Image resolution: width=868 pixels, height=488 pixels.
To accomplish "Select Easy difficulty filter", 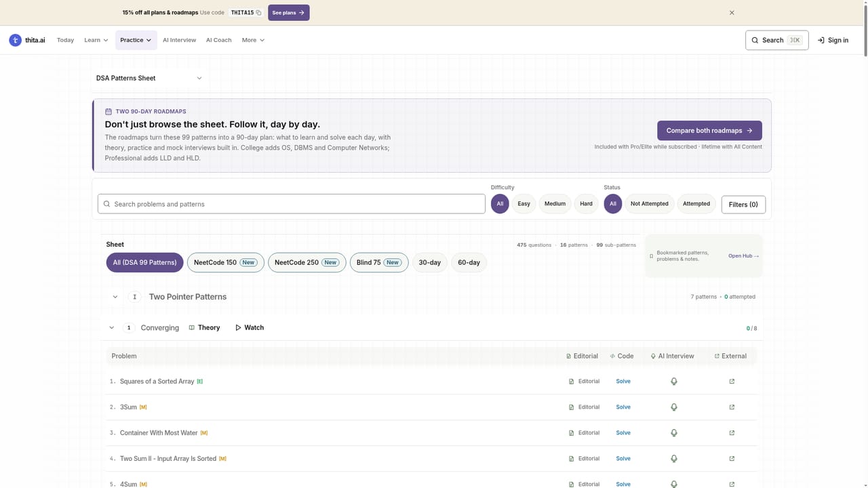I will [x=524, y=204].
